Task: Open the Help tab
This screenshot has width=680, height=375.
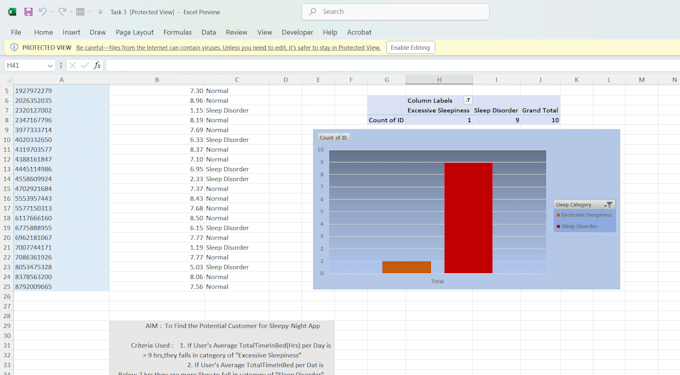Action: pyautogui.click(x=330, y=32)
